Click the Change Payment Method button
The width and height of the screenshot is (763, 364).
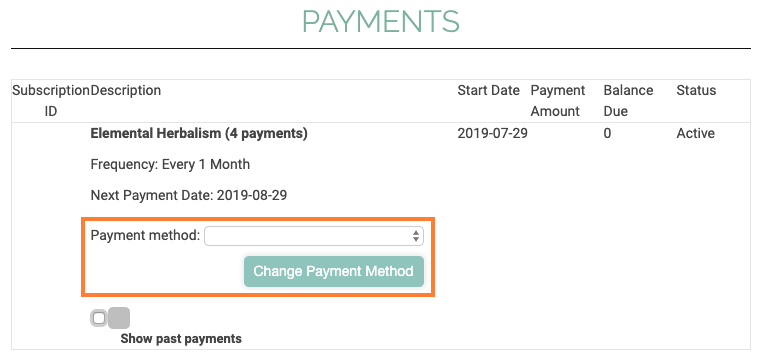[x=334, y=271]
